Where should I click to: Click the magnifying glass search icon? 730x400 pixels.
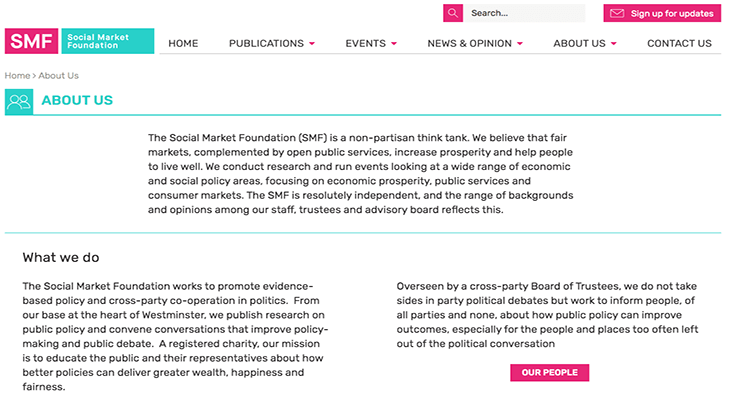click(x=453, y=13)
